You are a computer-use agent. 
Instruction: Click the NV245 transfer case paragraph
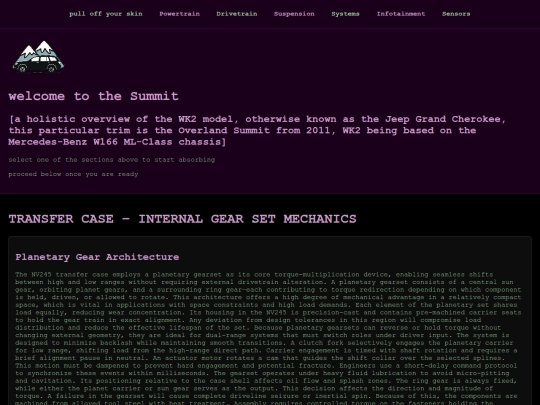pos(268,339)
